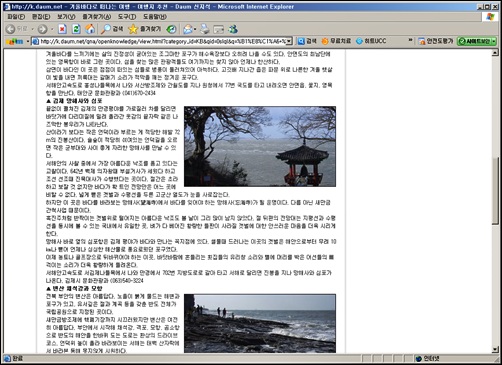Click the '완료' status bar text

pyautogui.click(x=18, y=359)
